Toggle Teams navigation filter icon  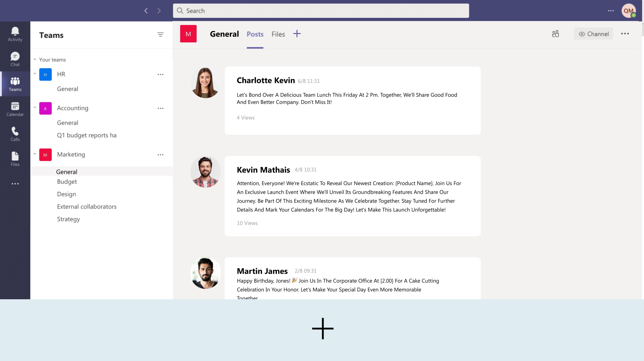pyautogui.click(x=161, y=34)
